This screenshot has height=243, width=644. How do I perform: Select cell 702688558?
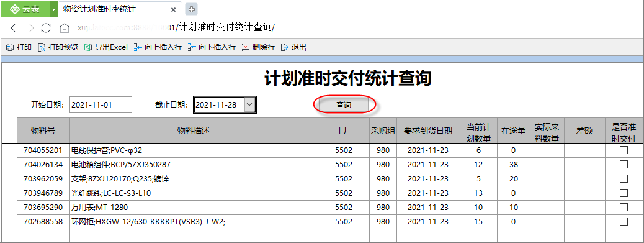tap(43, 222)
